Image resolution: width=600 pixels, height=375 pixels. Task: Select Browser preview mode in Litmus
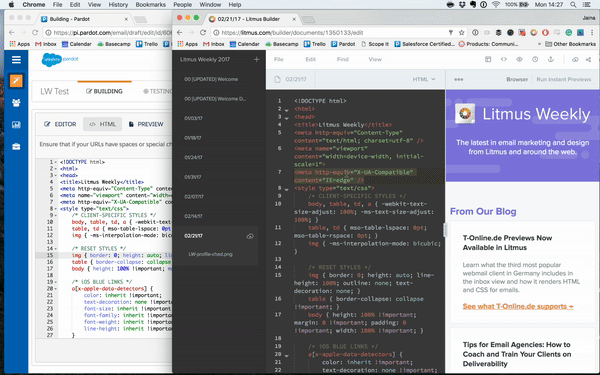coord(517,79)
